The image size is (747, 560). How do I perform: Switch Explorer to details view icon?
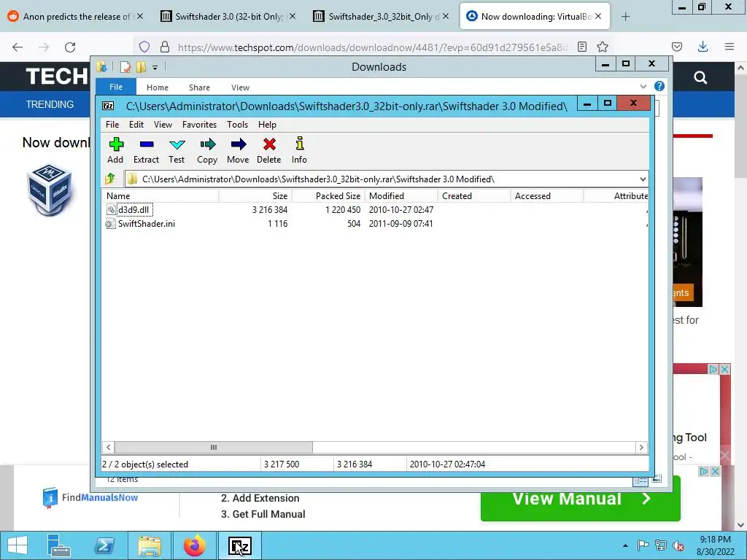point(640,481)
